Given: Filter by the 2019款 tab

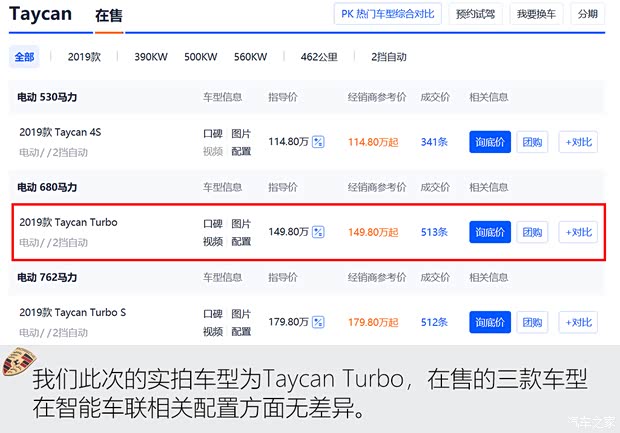Looking at the screenshot, I should click(85, 57).
